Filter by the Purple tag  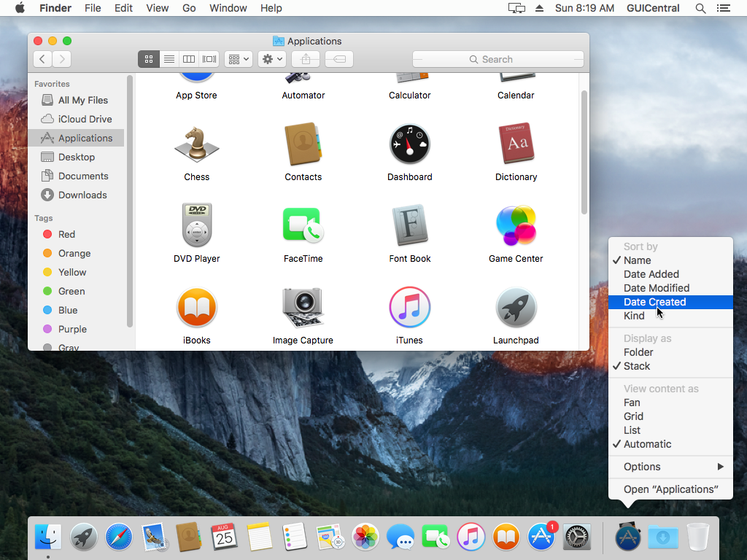point(76,330)
